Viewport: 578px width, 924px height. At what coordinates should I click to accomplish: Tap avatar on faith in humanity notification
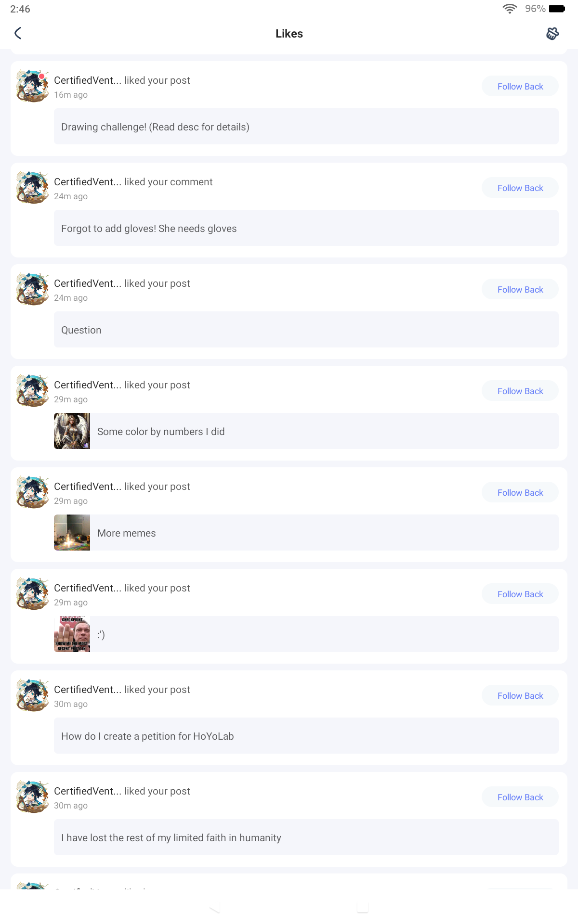point(32,797)
